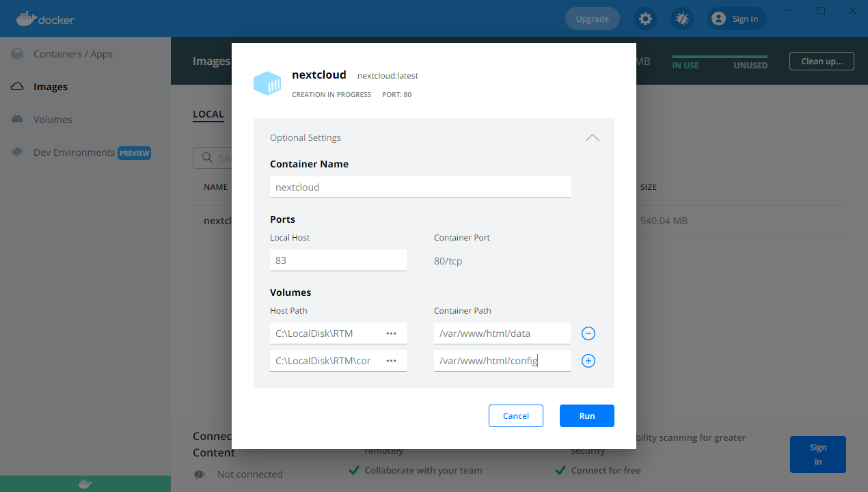Click the Dev Environments sidebar icon
The image size is (868, 492).
[x=18, y=152]
